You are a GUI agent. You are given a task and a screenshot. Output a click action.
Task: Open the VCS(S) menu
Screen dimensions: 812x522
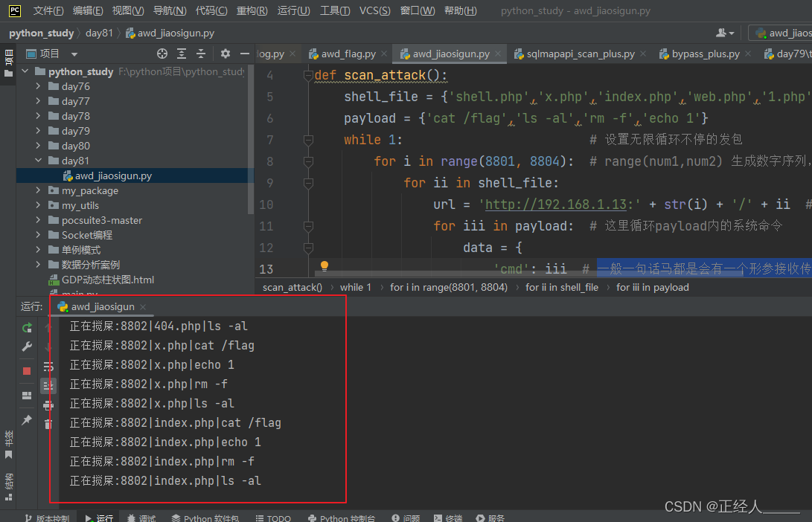pos(374,11)
